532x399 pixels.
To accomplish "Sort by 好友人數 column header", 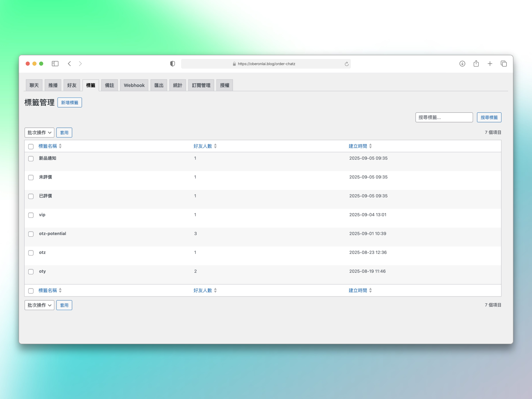I will pyautogui.click(x=203, y=146).
